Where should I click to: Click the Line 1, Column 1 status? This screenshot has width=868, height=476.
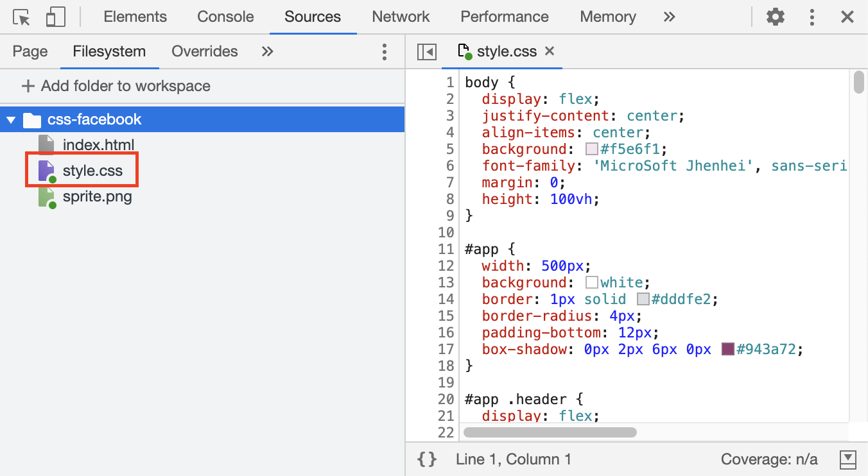tap(514, 459)
